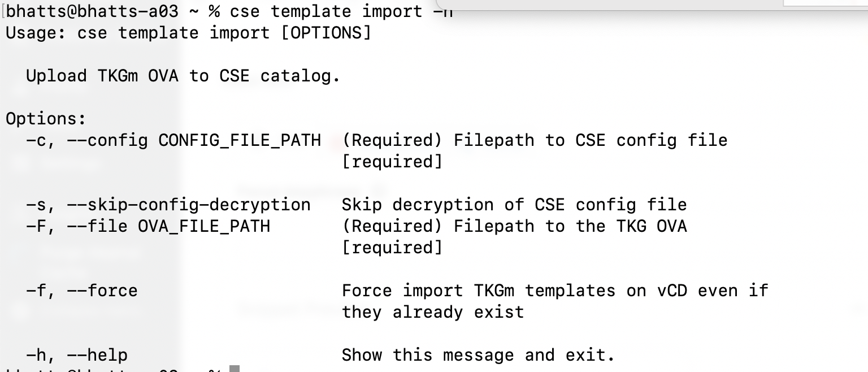
Task: Click 'they already exist' text line
Action: (x=433, y=312)
